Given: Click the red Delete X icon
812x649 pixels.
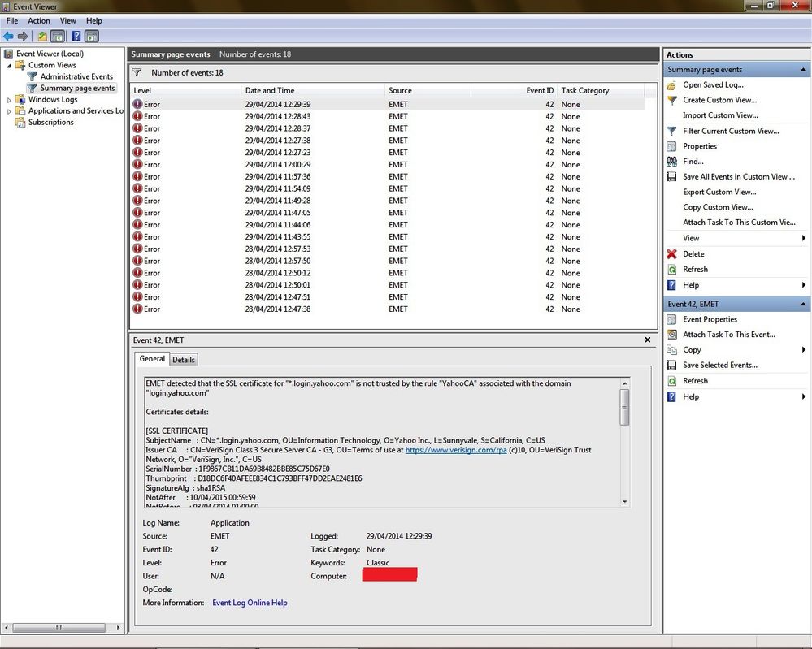Looking at the screenshot, I should (671, 254).
